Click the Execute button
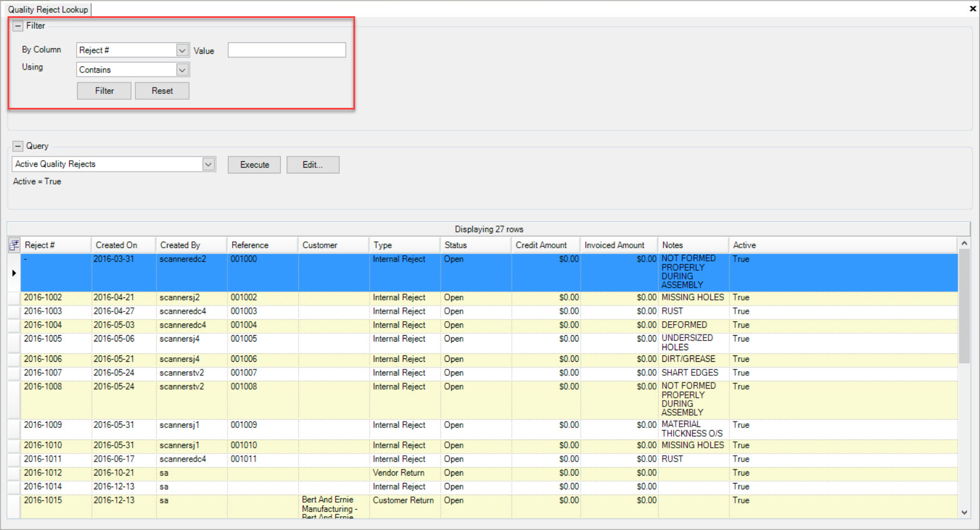 [254, 165]
